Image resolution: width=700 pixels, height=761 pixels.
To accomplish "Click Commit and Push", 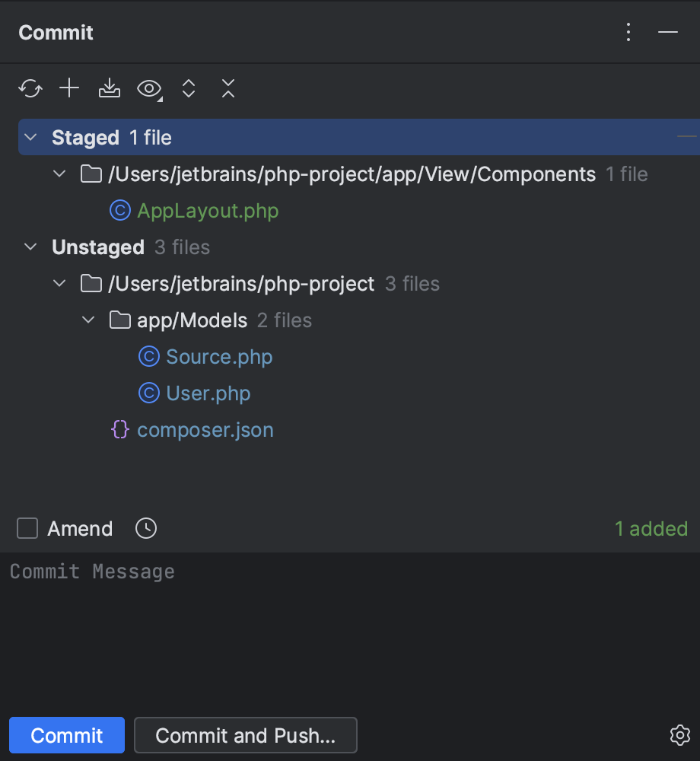I will pos(245,735).
